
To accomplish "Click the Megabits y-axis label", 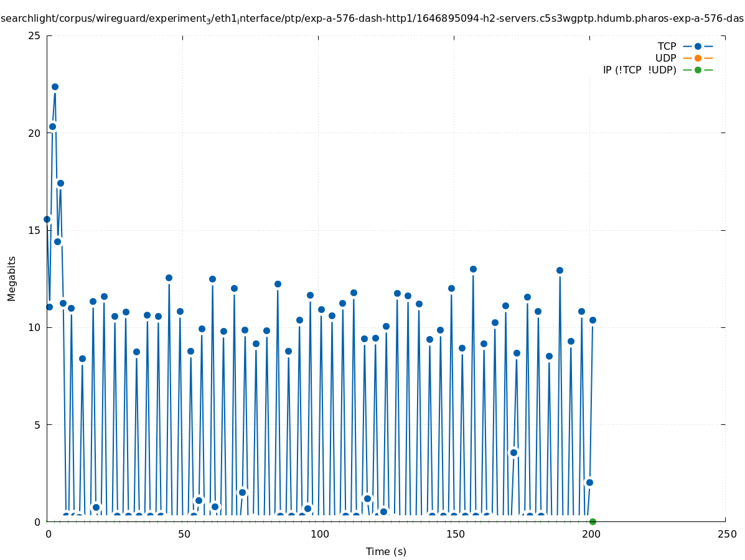I will tap(12, 278).
